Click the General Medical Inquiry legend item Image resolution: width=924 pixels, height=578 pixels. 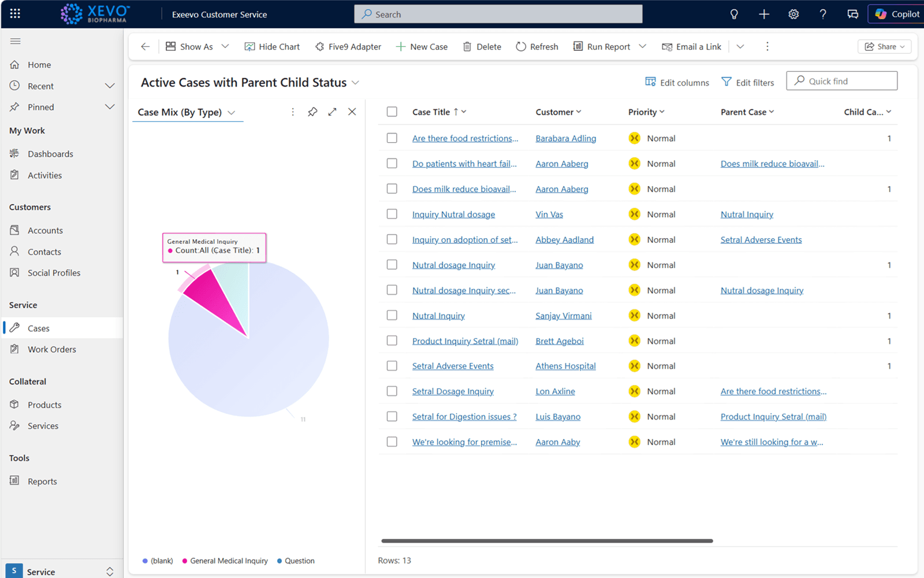(225, 561)
